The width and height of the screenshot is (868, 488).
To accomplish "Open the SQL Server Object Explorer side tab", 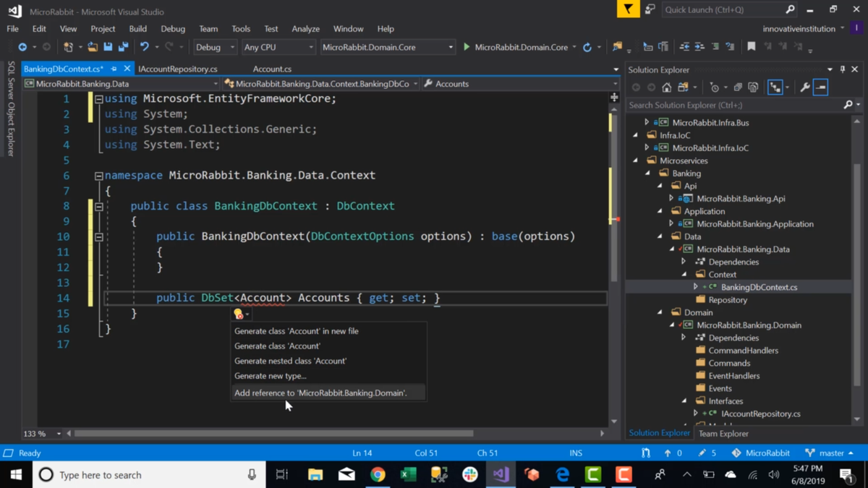I will 10,109.
